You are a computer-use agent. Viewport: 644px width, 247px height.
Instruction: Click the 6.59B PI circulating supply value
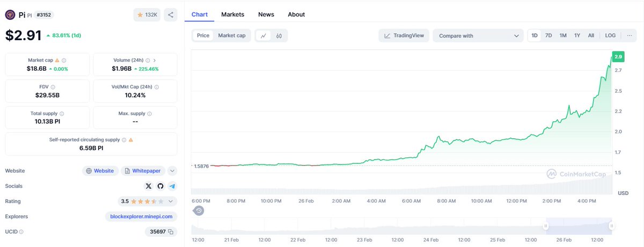click(x=91, y=147)
